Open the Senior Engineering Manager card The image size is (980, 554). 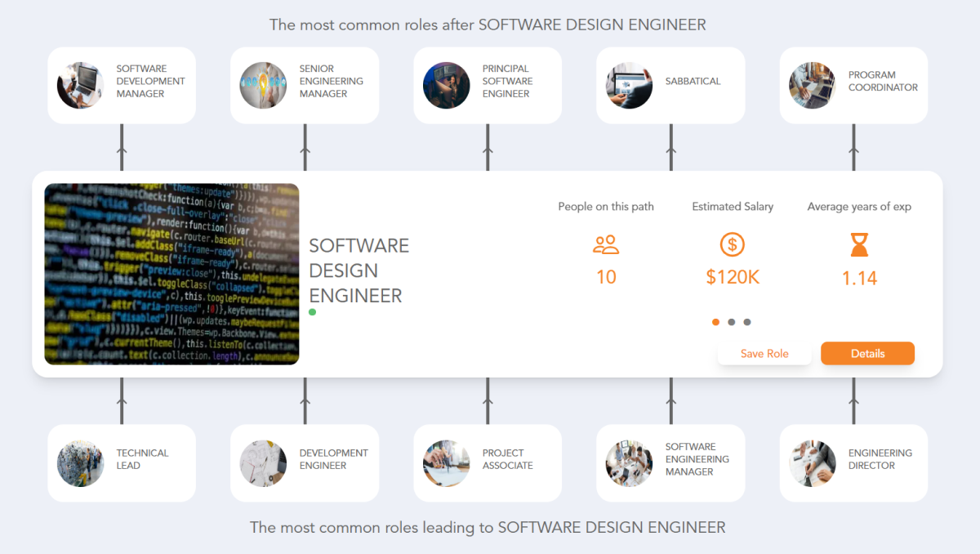(304, 84)
